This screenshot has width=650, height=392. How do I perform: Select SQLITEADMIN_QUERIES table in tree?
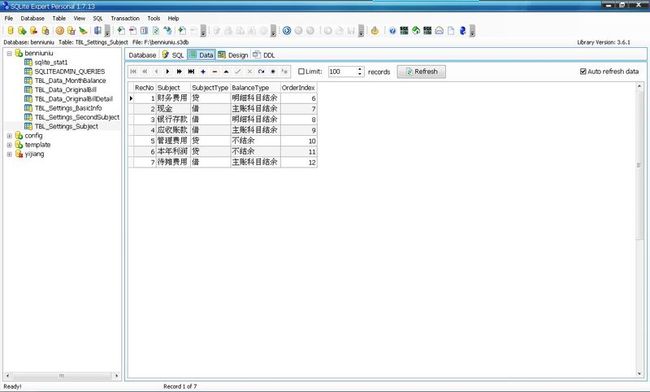point(69,72)
